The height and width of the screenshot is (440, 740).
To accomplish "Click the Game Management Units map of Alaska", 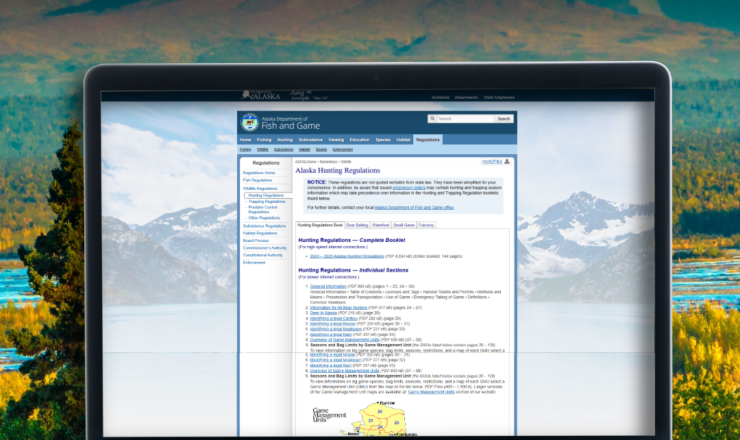I will 381,418.
